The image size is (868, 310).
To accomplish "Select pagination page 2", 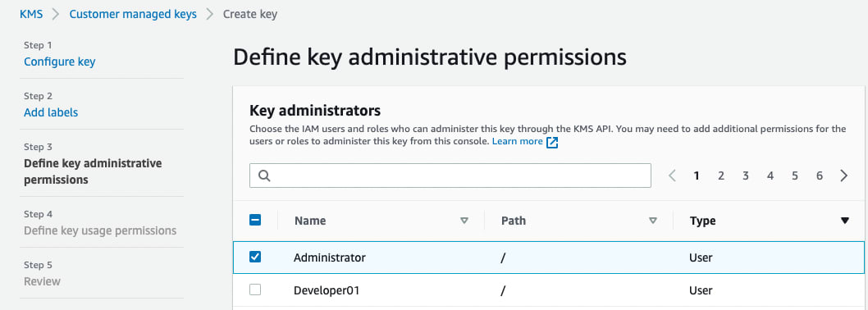I will click(x=721, y=176).
